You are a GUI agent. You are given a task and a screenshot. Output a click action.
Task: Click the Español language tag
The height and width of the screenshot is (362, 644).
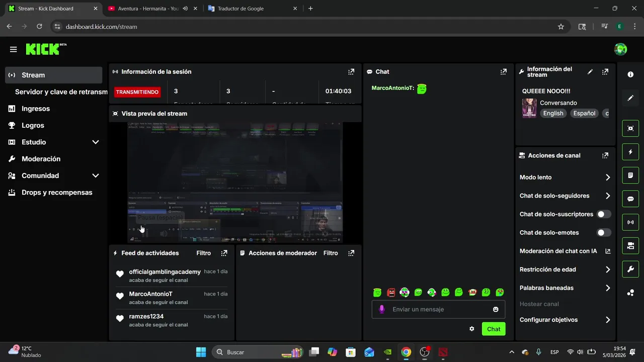[584, 113]
